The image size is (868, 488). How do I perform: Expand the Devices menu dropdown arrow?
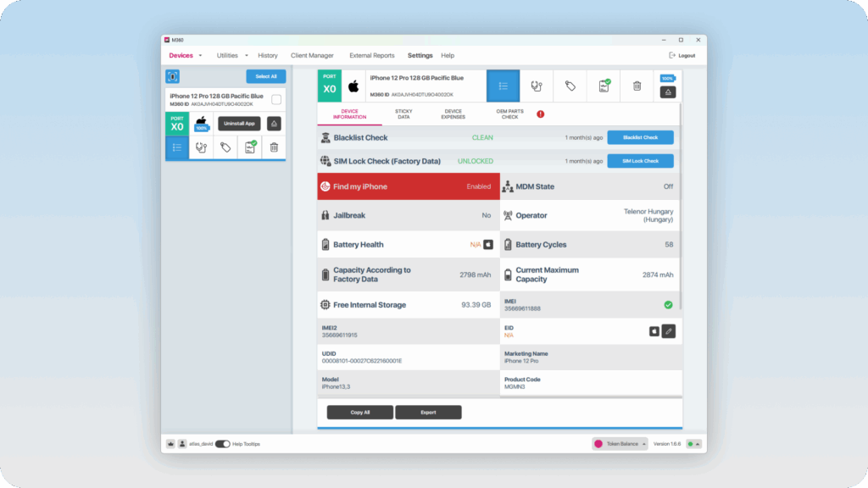pyautogui.click(x=200, y=55)
